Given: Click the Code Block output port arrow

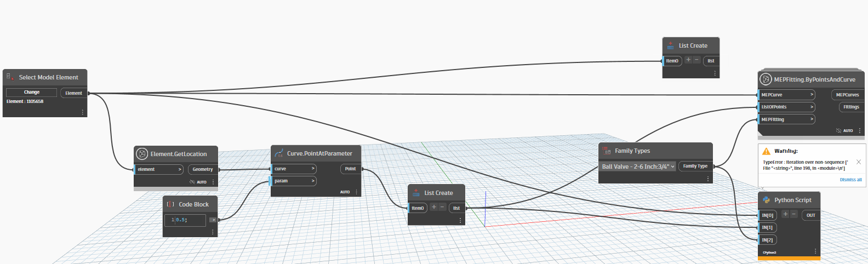Looking at the screenshot, I should tap(213, 220).
